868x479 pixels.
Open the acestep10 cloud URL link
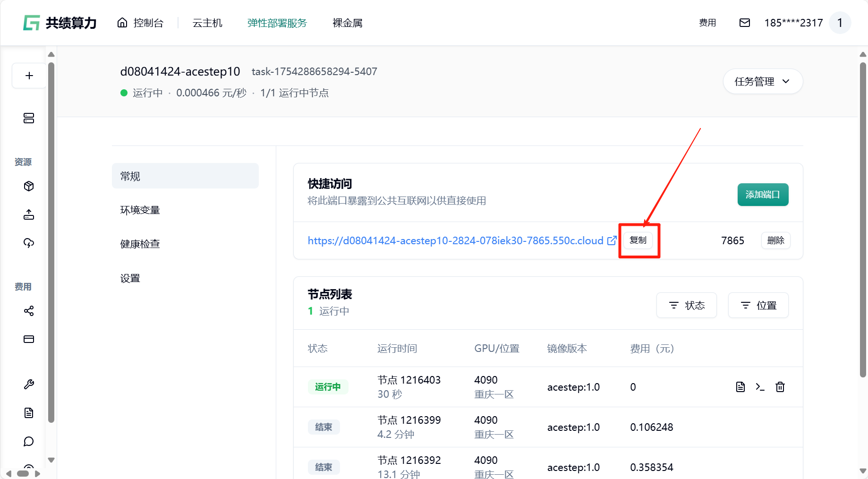click(455, 240)
